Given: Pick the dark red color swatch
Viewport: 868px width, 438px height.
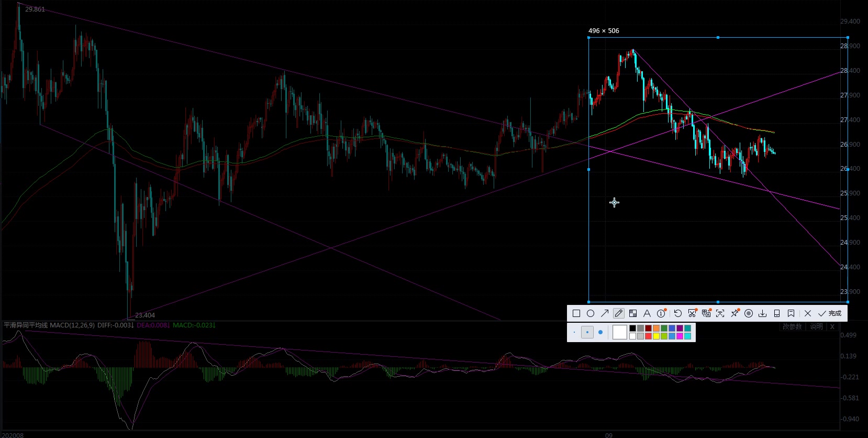Looking at the screenshot, I should coord(648,328).
